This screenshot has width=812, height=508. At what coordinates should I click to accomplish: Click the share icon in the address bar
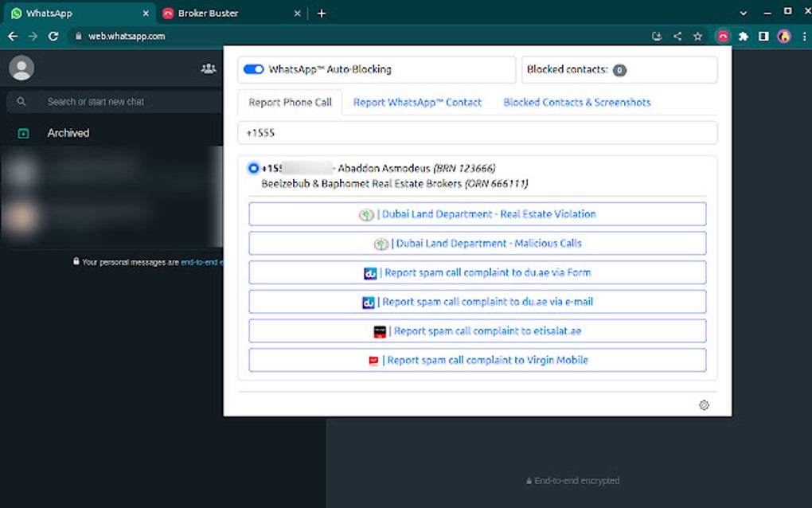pyautogui.click(x=677, y=36)
